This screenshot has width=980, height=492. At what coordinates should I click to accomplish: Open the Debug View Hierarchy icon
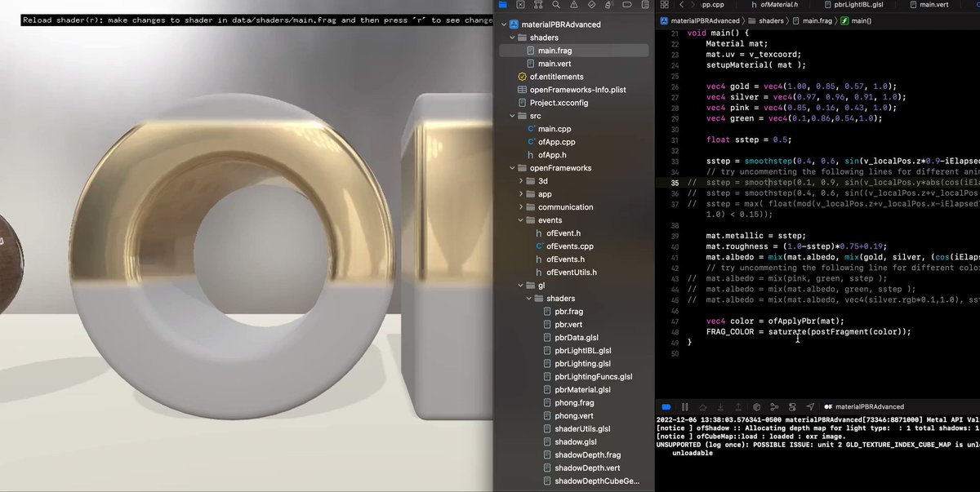coord(756,406)
